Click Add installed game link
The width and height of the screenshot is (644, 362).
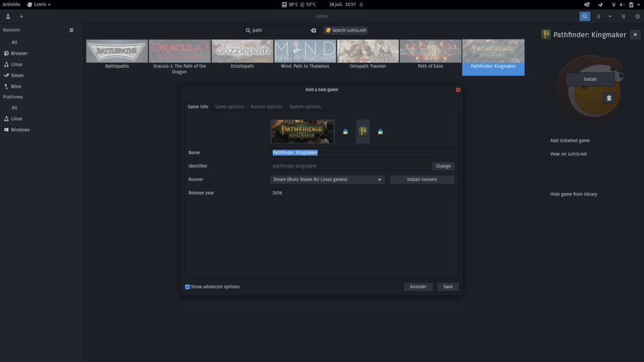[570, 141]
